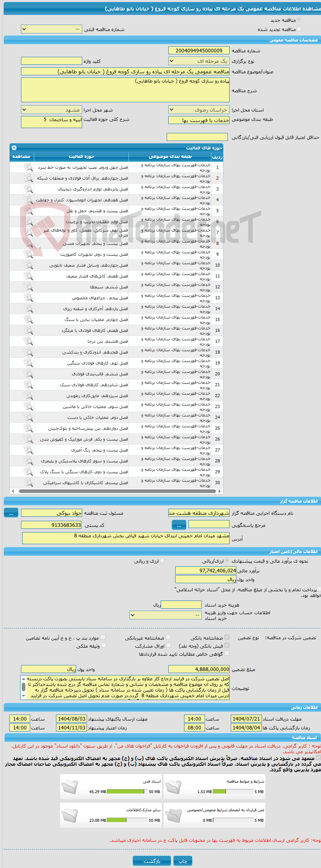The height and width of the screenshot is (868, 321).
Task: Open view icon for activity row 1
Action: pyautogui.click(x=28, y=167)
